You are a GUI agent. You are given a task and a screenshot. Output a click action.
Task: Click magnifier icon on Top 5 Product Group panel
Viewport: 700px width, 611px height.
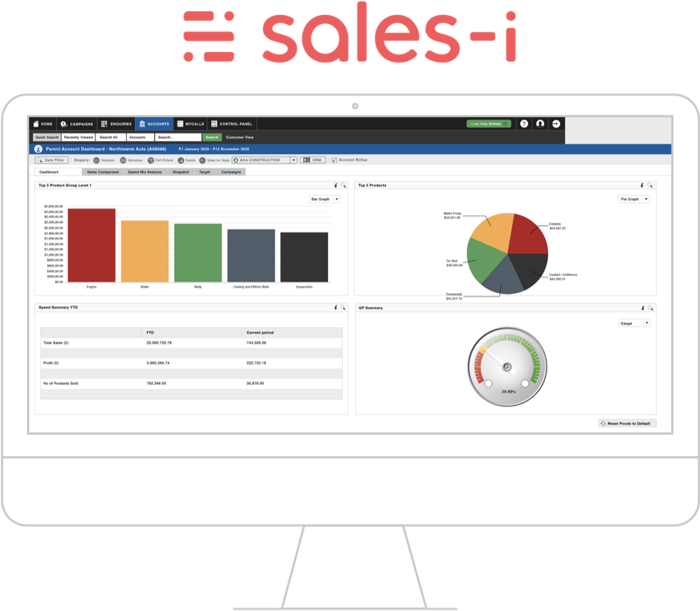(x=344, y=186)
